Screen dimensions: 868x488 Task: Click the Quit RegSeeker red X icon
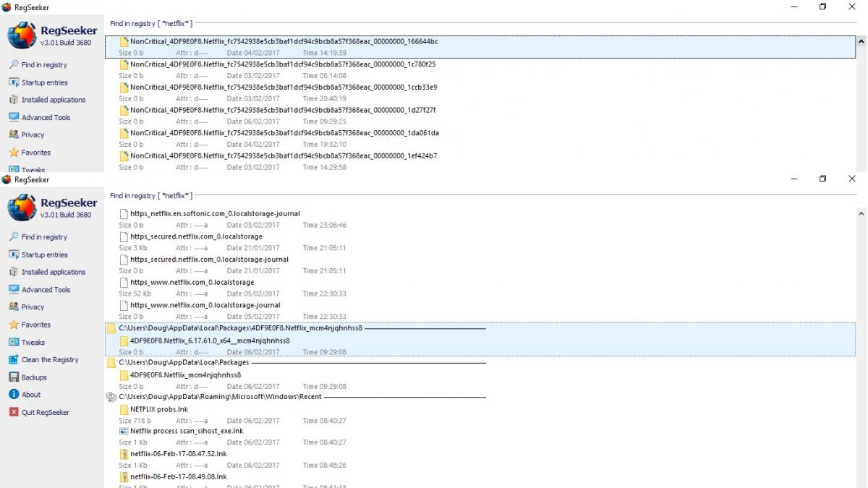(14, 412)
